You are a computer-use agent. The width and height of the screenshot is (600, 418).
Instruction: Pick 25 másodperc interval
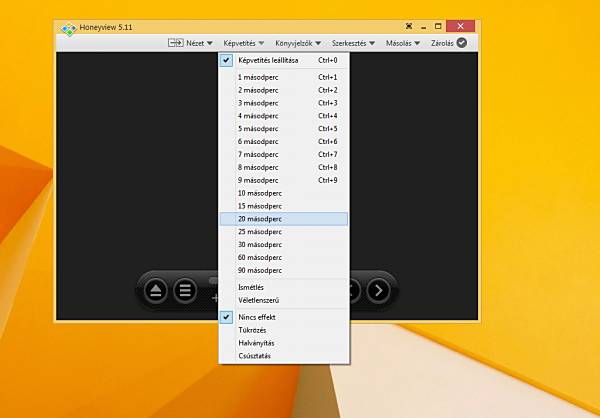tap(284, 232)
